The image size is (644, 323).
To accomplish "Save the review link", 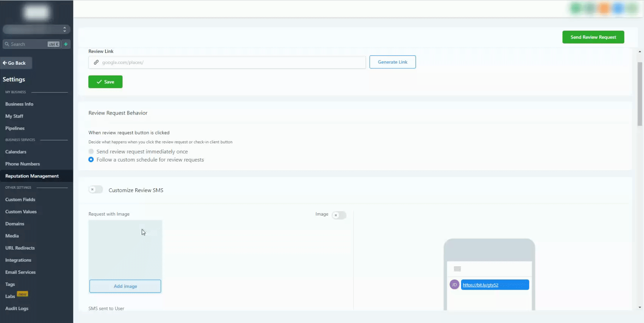I will pyautogui.click(x=105, y=82).
